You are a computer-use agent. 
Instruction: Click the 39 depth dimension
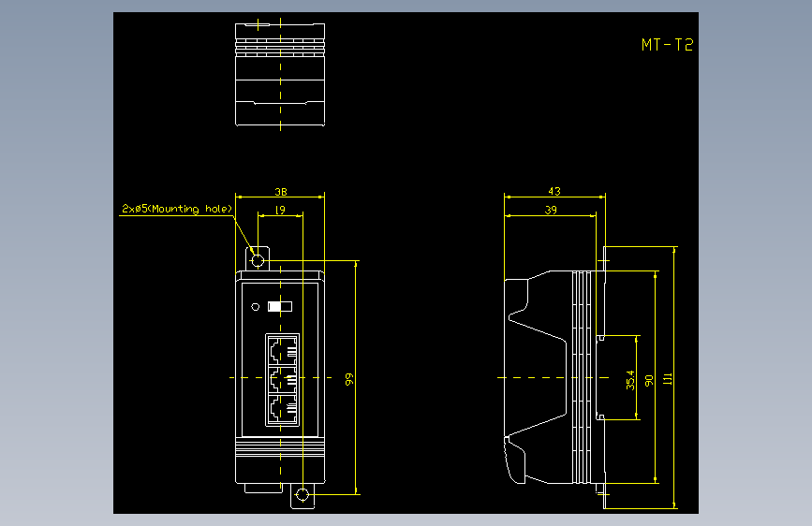pyautogui.click(x=551, y=210)
